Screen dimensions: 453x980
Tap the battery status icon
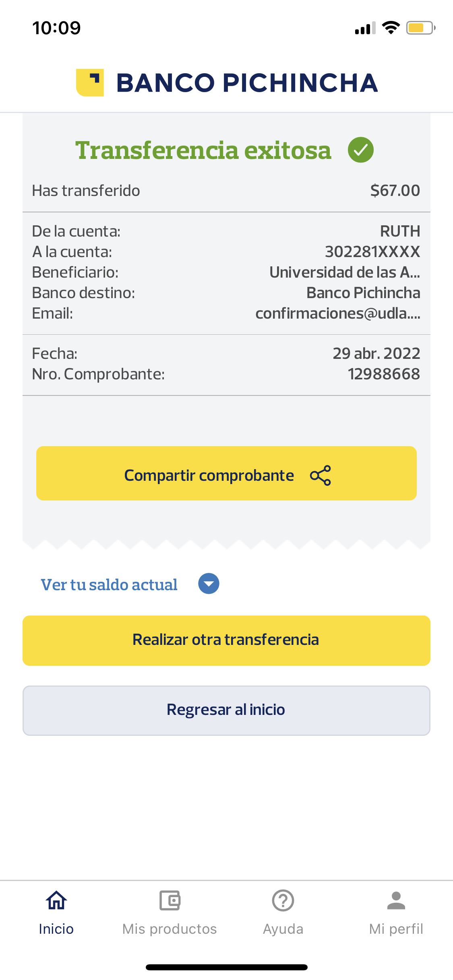tap(420, 28)
